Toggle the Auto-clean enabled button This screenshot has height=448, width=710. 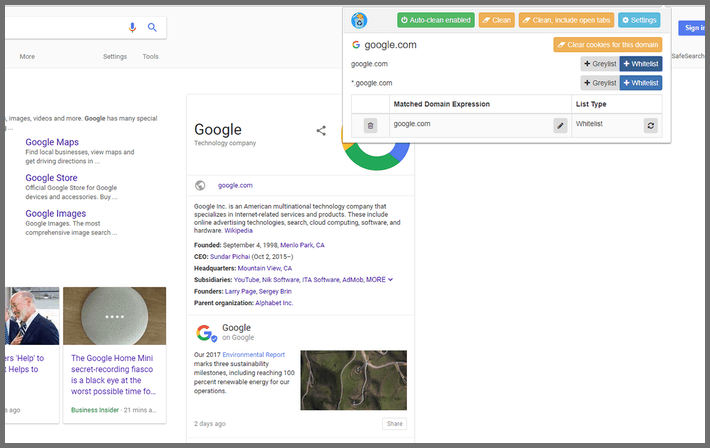pyautogui.click(x=436, y=20)
